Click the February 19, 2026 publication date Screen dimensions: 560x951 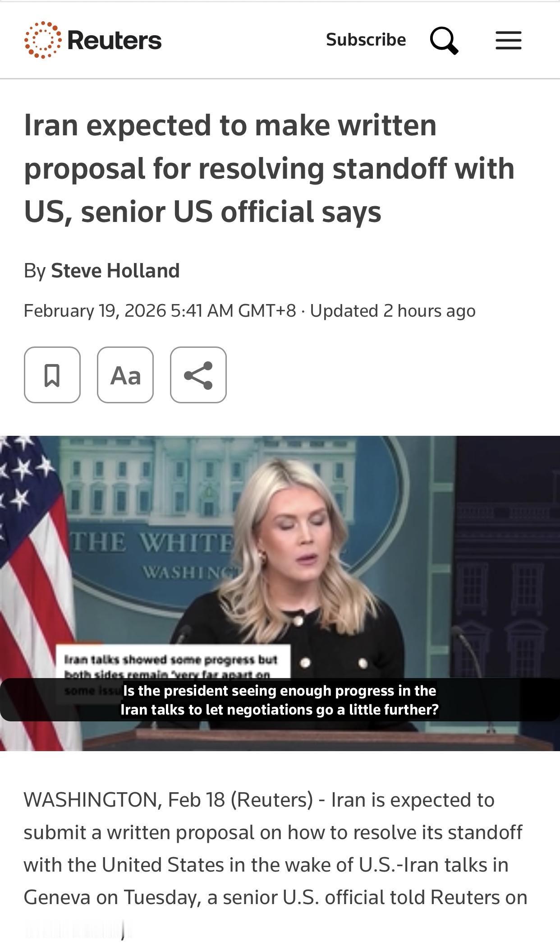coord(95,311)
